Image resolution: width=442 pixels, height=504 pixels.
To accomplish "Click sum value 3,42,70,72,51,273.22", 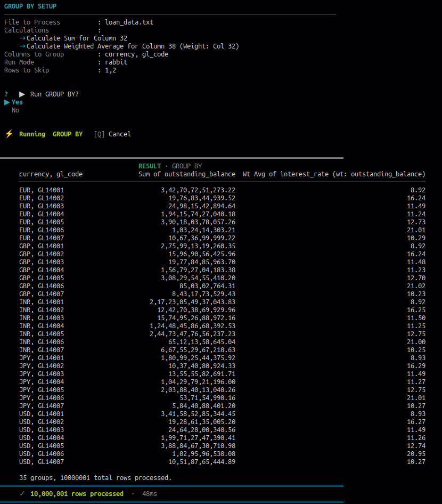I will point(198,190).
